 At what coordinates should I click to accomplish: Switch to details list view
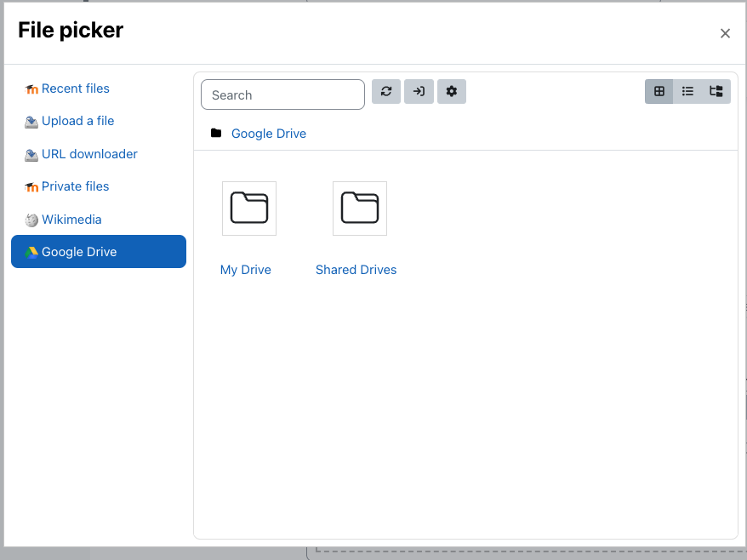tap(687, 92)
